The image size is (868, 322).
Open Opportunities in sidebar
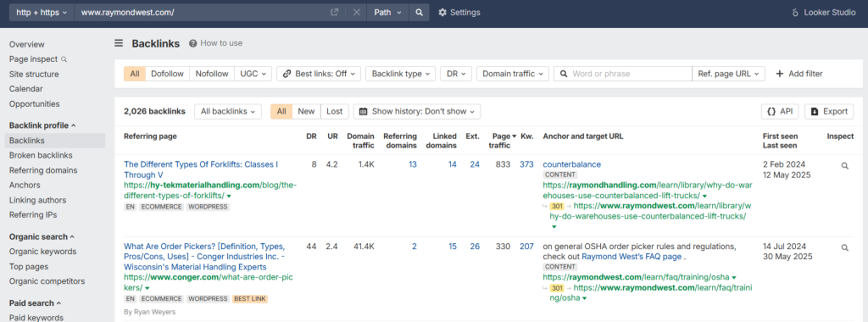click(34, 103)
